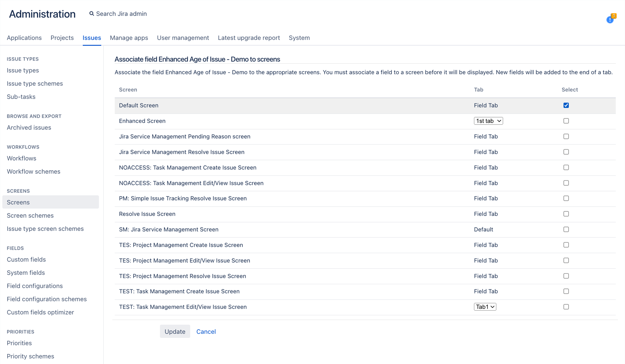Enable Enhanced Screen field checkbox

click(x=566, y=121)
